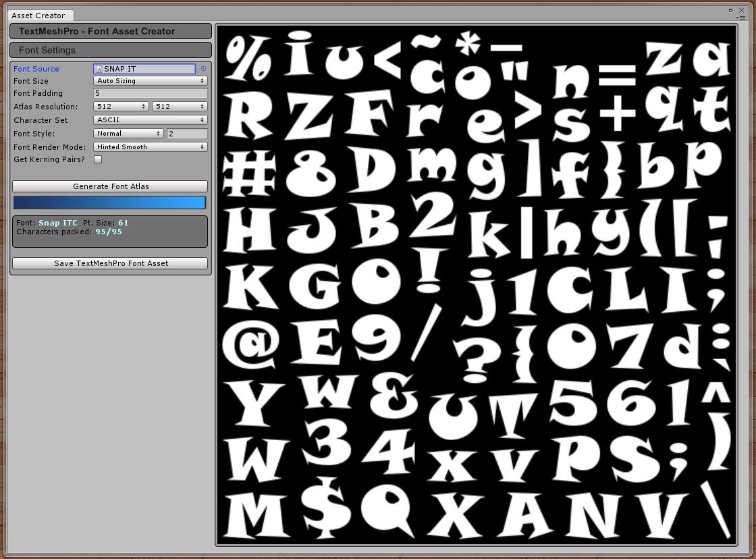Click the font asset icon inside SNAP IT field
Image resolution: width=756 pixels, height=559 pixels.
99,68
